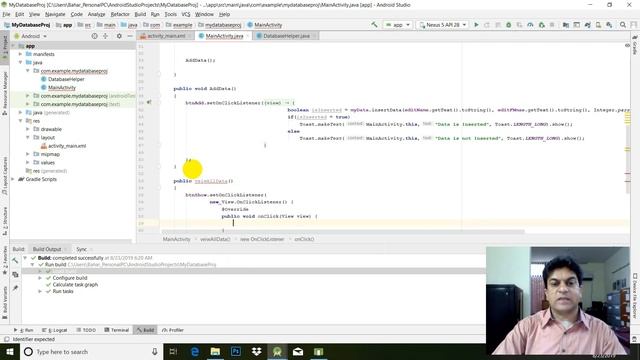640x360 pixels.
Task: Open the profiler gauge icon in toolbar
Action: [x=530, y=25]
